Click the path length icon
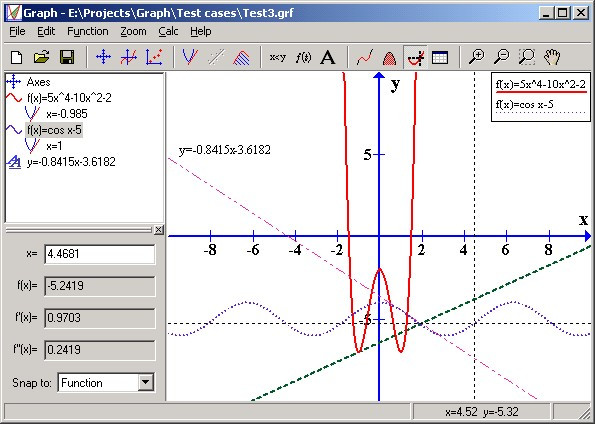The width and height of the screenshot is (595, 424). click(365, 58)
